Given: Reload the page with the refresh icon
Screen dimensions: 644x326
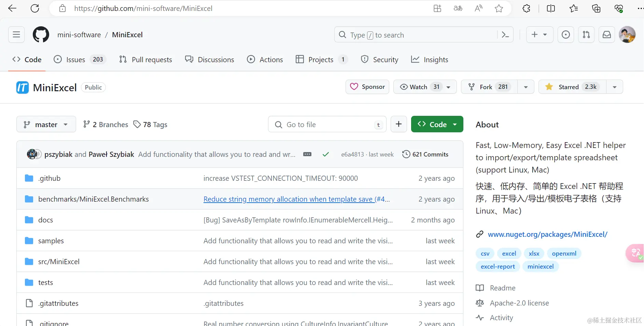Looking at the screenshot, I should pyautogui.click(x=35, y=8).
